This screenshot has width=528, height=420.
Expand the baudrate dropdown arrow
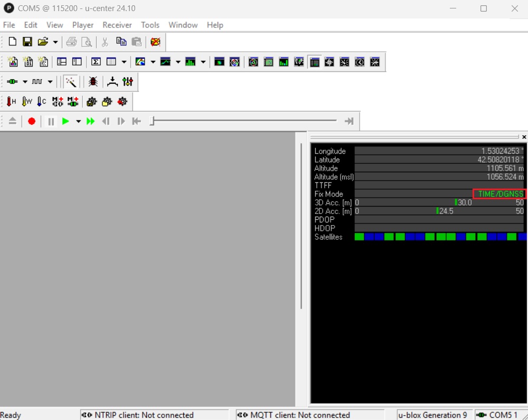point(50,82)
